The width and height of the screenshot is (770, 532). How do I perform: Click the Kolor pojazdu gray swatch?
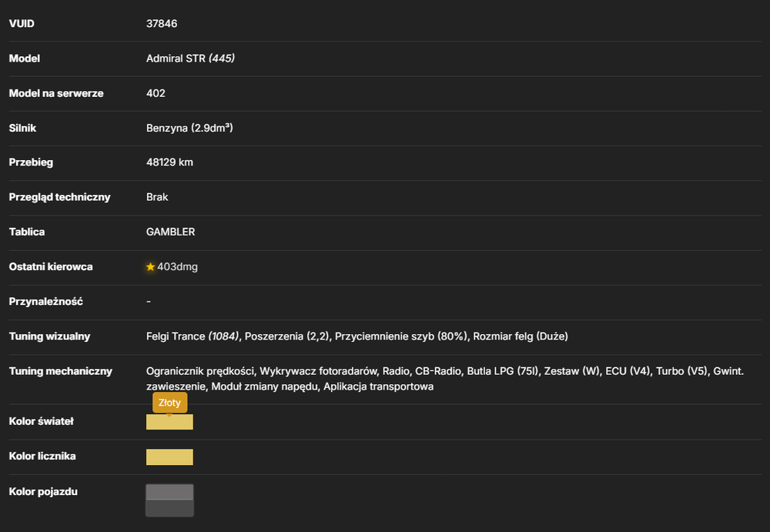169,500
